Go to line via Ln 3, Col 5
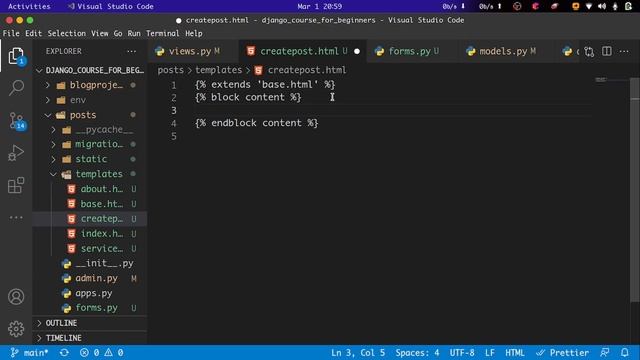This screenshot has width=640, height=360. (358, 353)
